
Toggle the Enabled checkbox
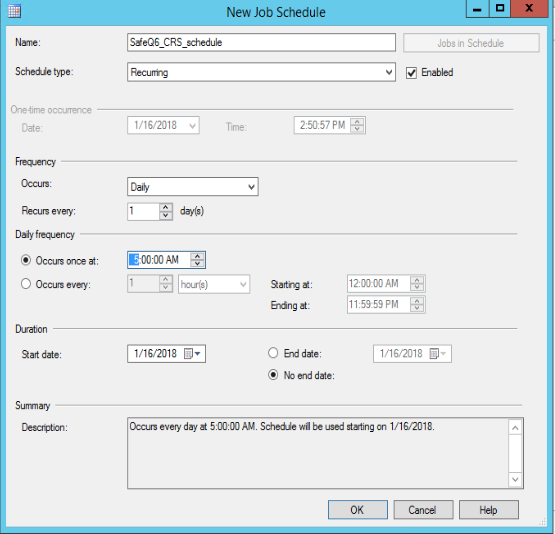coord(411,73)
